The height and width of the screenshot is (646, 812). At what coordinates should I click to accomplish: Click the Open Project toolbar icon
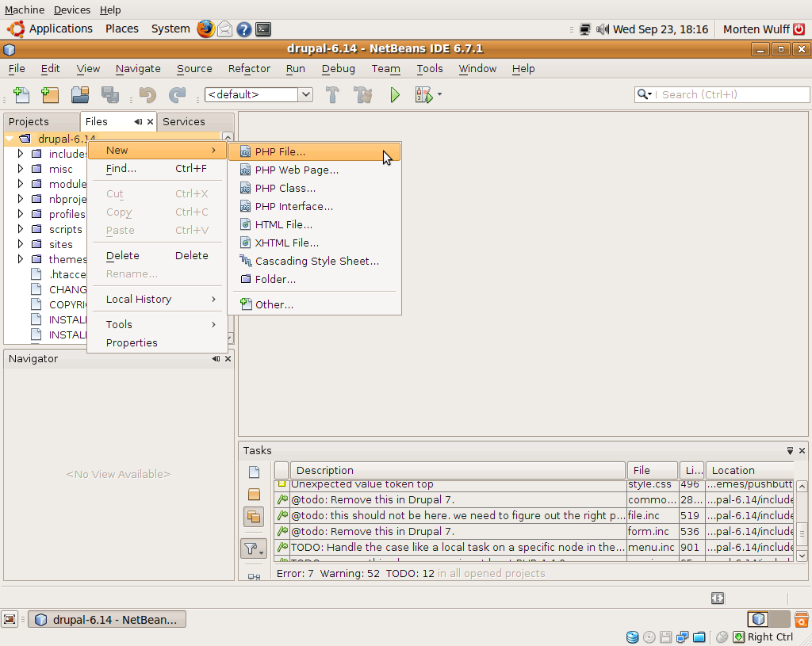[x=80, y=95]
